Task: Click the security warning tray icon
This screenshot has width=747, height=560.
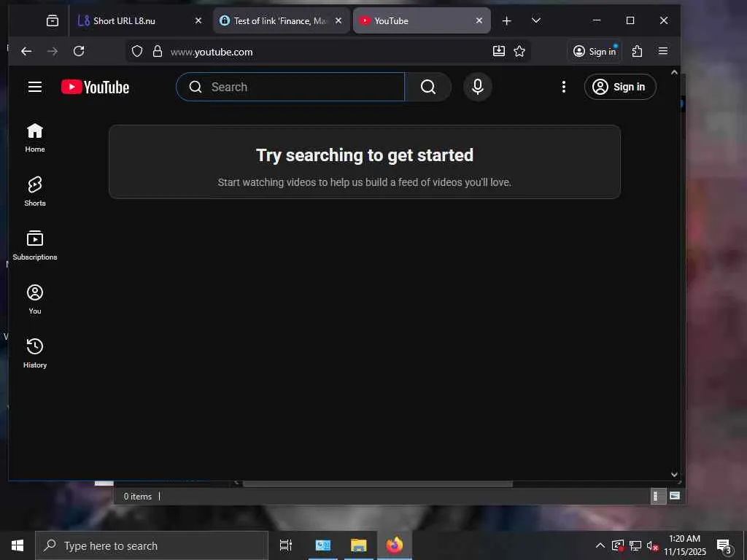Action: coord(618,545)
